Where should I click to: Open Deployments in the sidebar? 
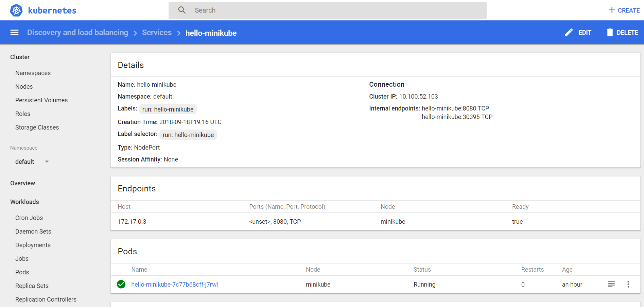33,245
